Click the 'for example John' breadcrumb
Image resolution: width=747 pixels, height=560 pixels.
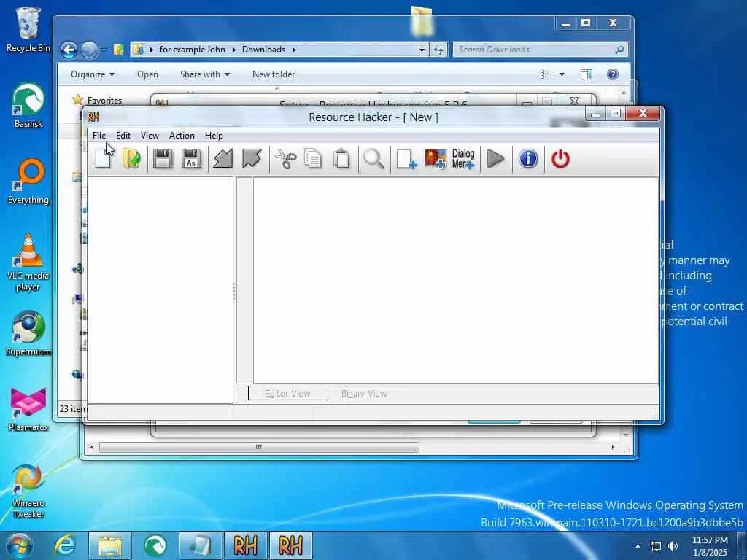[192, 50]
